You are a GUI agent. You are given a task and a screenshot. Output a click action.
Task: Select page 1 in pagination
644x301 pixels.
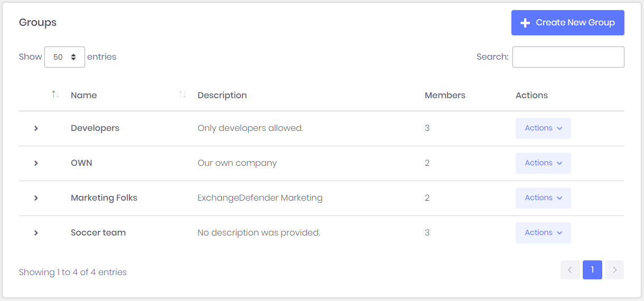tap(592, 270)
